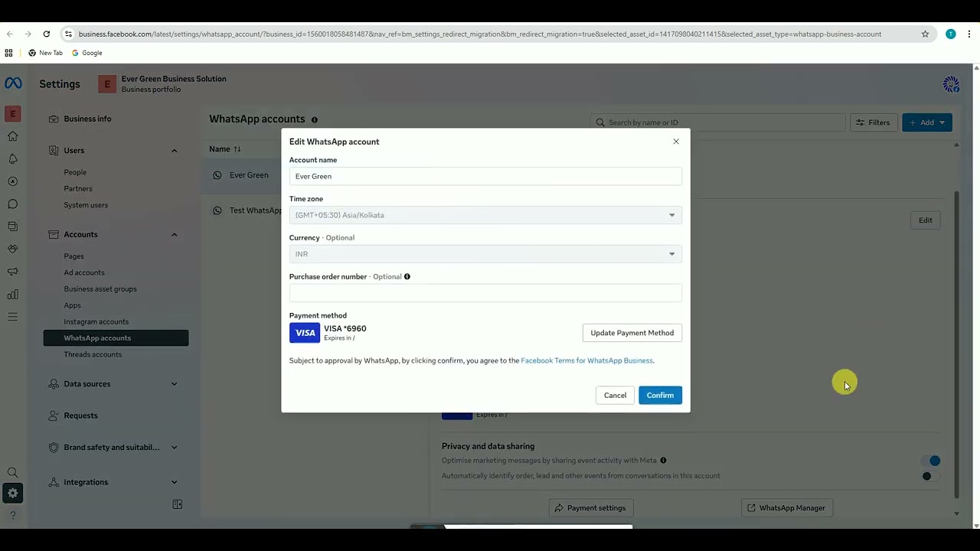Select WhatsApp accounts in sidebar
This screenshot has height=551, width=980.
116,338
